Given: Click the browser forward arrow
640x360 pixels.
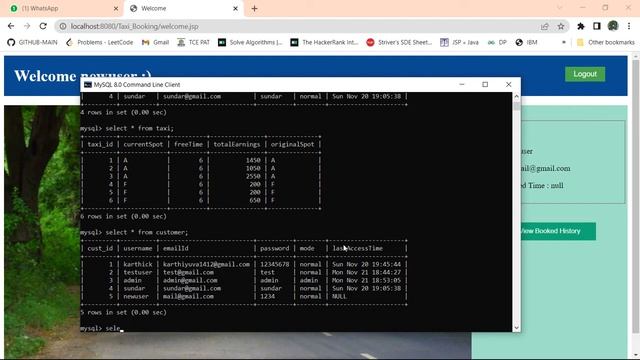Looking at the screenshot, I should pyautogui.click(x=27, y=26).
